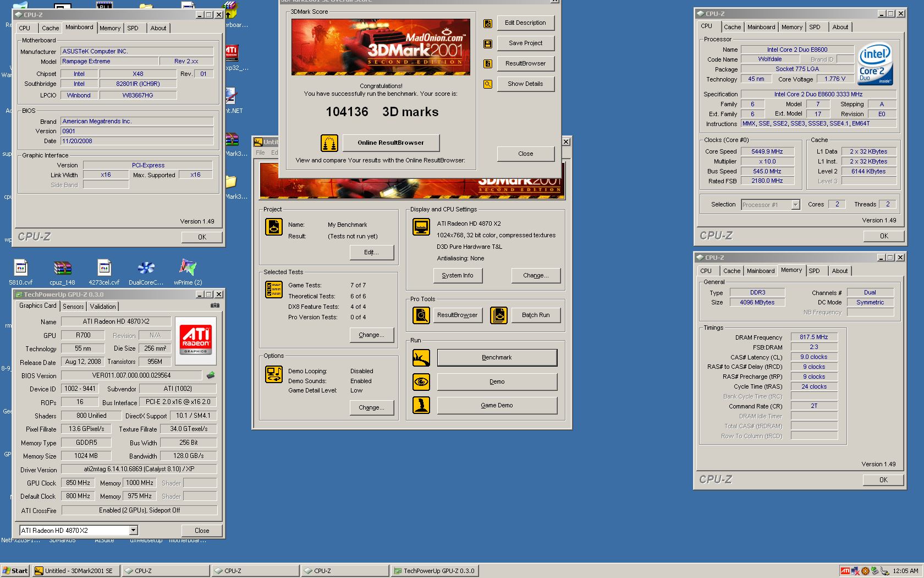Click the Save Project button
924x578 pixels.
coord(525,43)
